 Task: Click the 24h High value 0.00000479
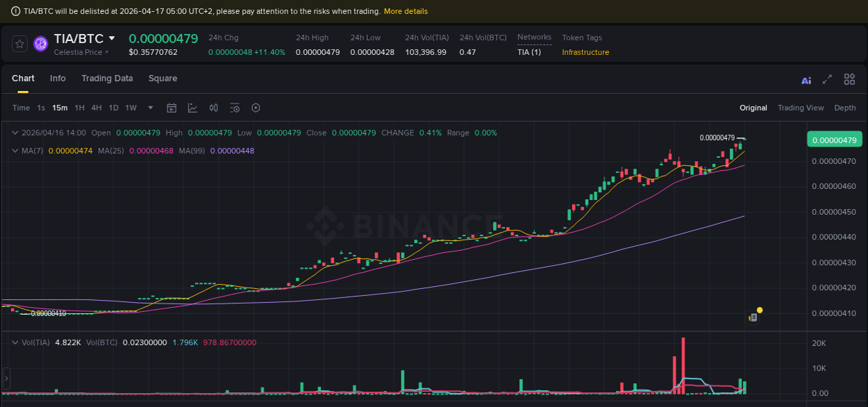pos(317,52)
